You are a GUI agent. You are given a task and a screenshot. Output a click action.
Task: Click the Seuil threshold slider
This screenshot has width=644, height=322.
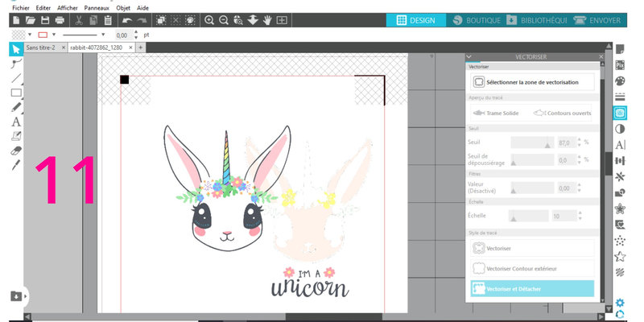coord(531,142)
